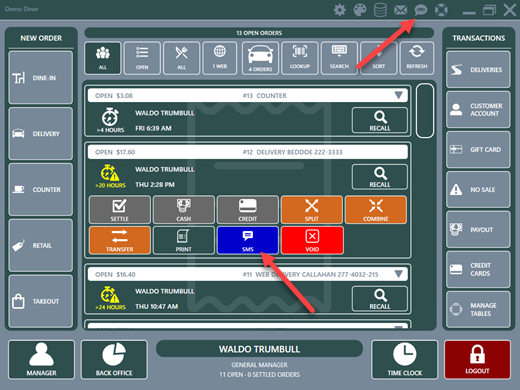The image size is (520, 390).
Task: Expand order #11 Web Delivery Callahan arrow
Action: click(398, 274)
